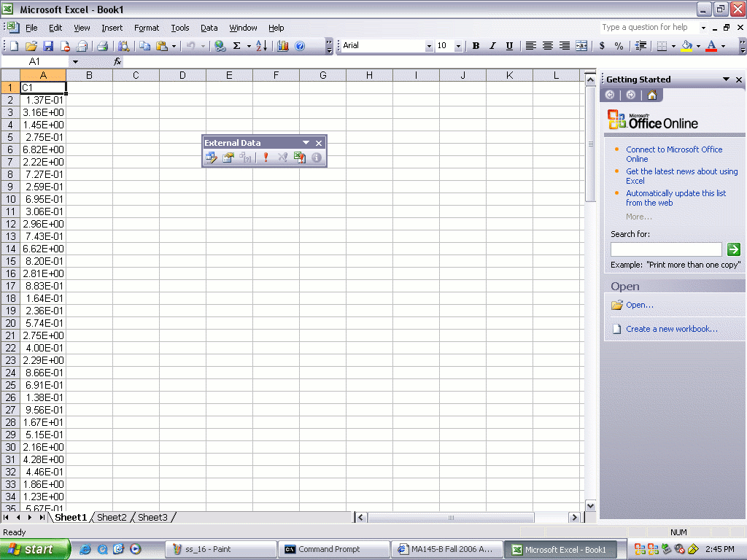
Task: Open the Arial font name dropdown
Action: [429, 46]
